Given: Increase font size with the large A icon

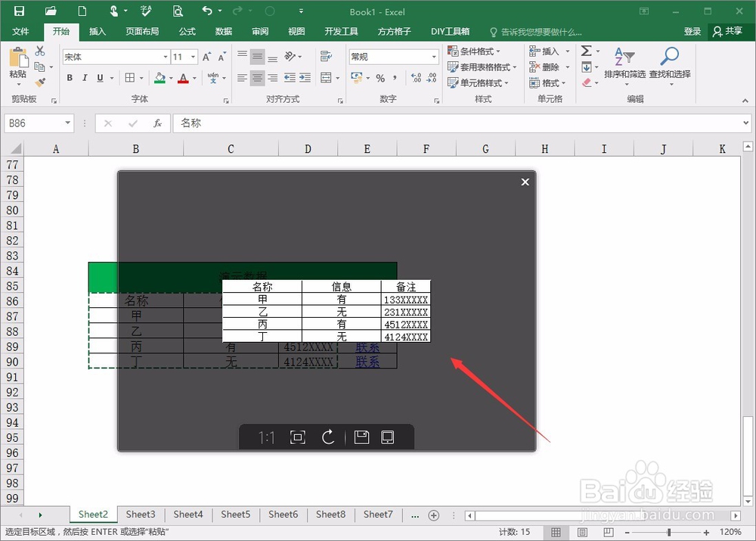Looking at the screenshot, I should point(206,57).
